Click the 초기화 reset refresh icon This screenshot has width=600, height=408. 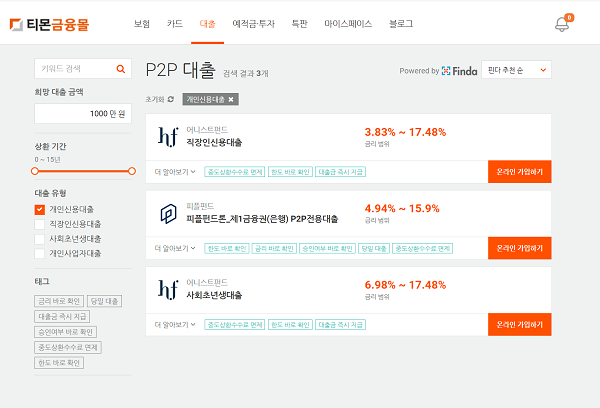click(x=170, y=99)
